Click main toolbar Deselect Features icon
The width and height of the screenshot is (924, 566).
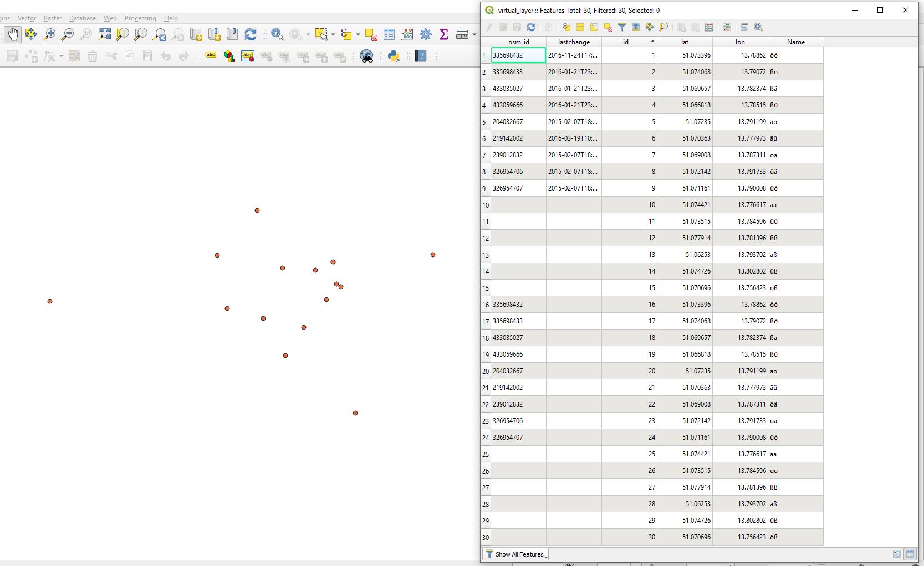tap(371, 34)
